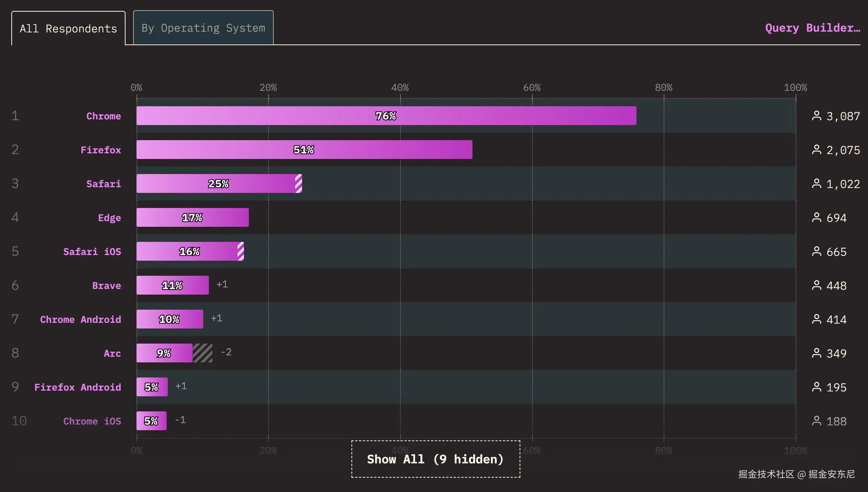Click the person icon next to 1,022
Viewport: 868px width, 492px height.
coord(816,183)
